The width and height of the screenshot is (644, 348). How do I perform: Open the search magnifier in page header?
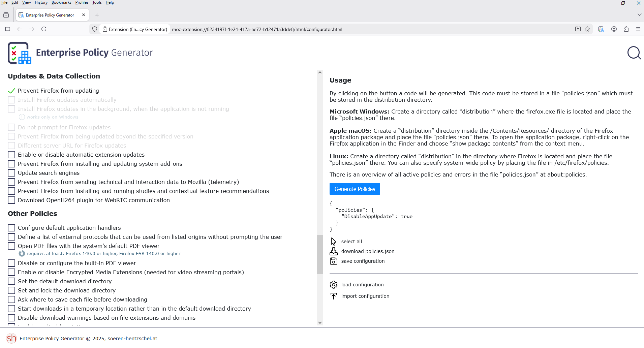pyautogui.click(x=634, y=53)
